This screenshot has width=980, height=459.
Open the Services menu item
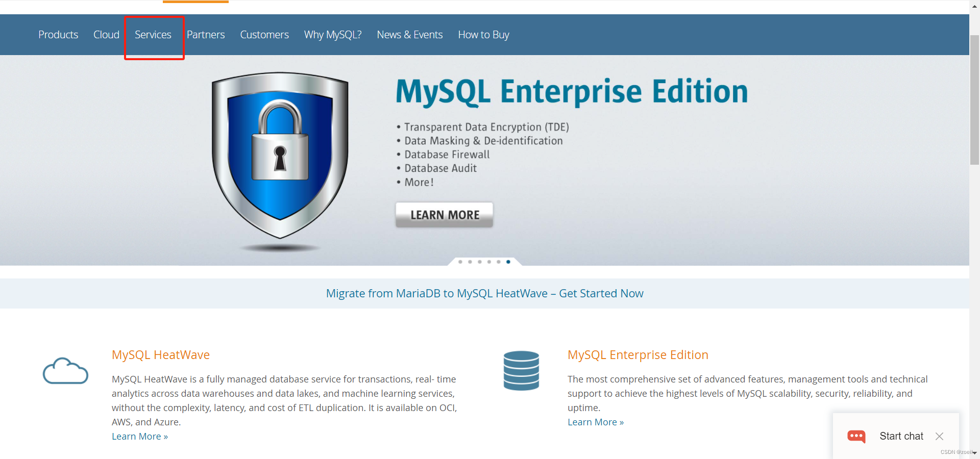(x=153, y=35)
